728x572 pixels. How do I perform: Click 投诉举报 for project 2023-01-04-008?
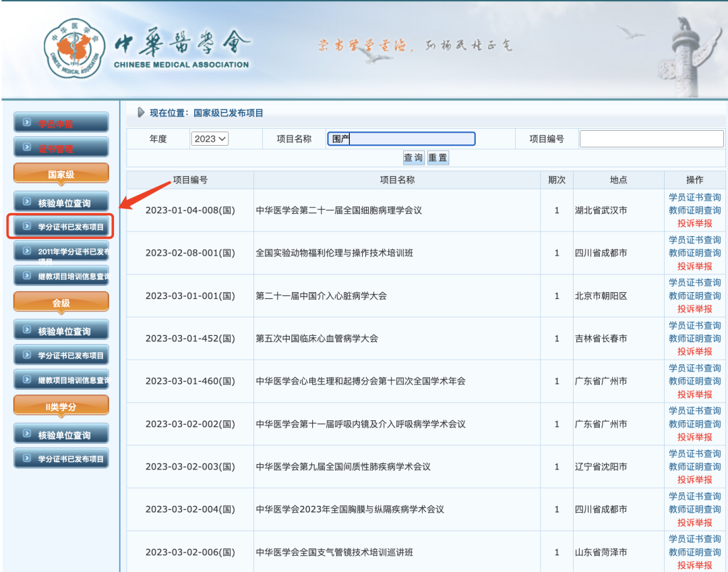[x=694, y=223]
